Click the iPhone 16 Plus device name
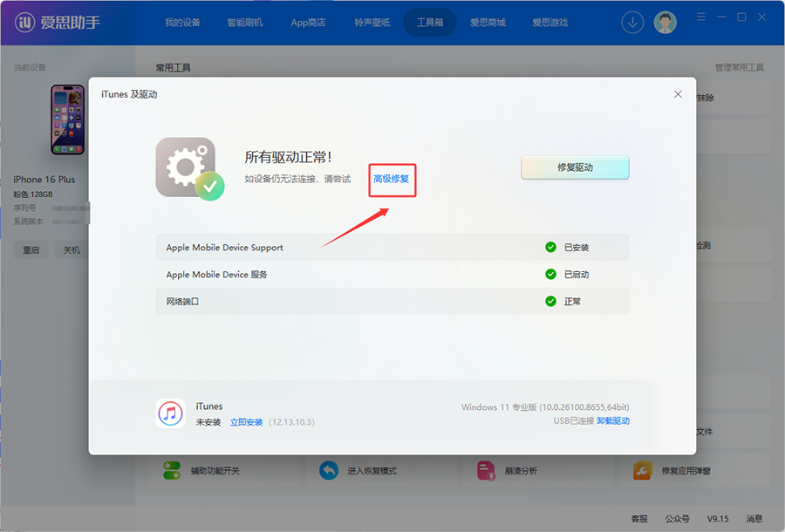 [x=44, y=180]
